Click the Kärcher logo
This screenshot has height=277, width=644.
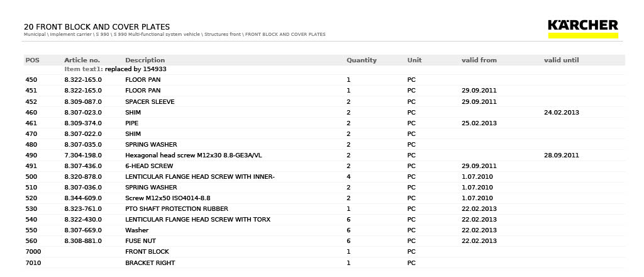click(x=582, y=25)
